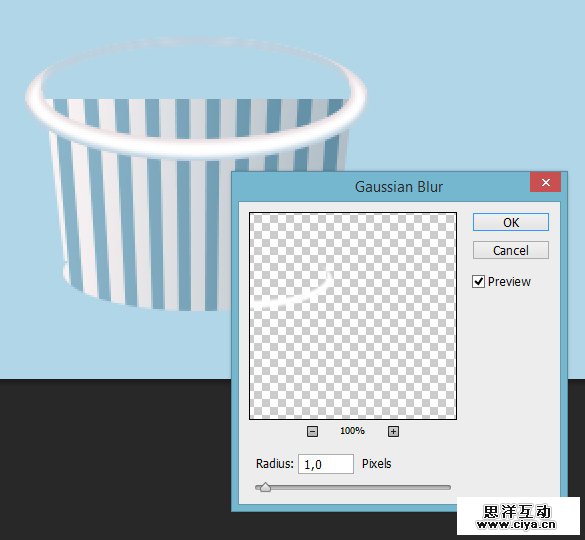Screen dimensions: 585x540
Task: Click the far right of Radius slider track
Action: [x=448, y=487]
